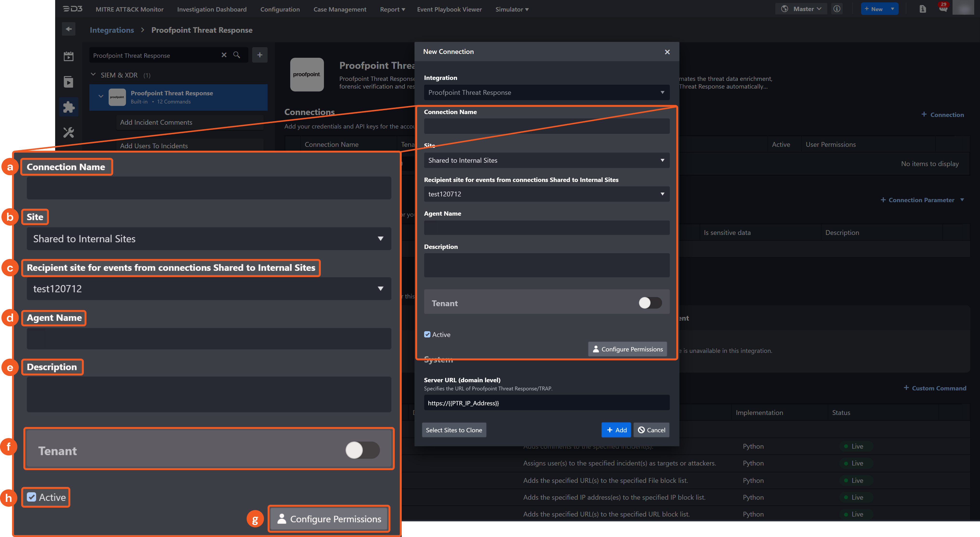This screenshot has width=980, height=537.
Task: Toggle the enlarged Tenant switch
Action: [362, 450]
